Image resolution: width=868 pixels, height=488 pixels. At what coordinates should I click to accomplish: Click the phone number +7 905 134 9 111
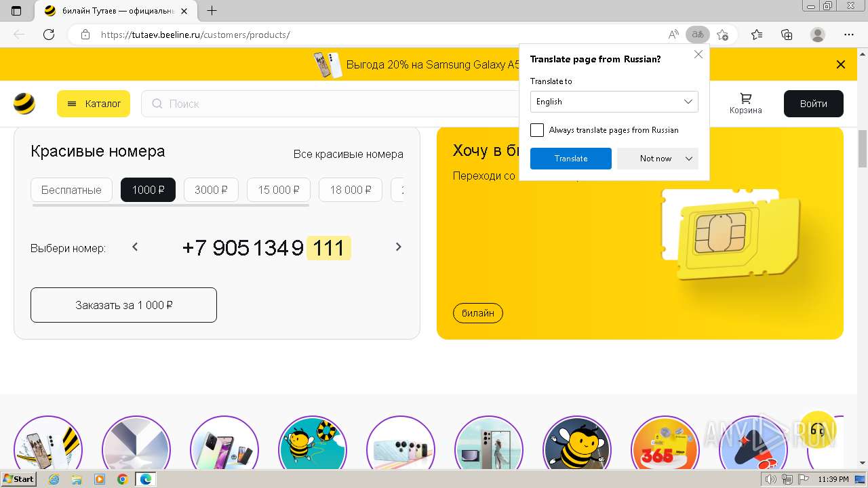coord(267,248)
